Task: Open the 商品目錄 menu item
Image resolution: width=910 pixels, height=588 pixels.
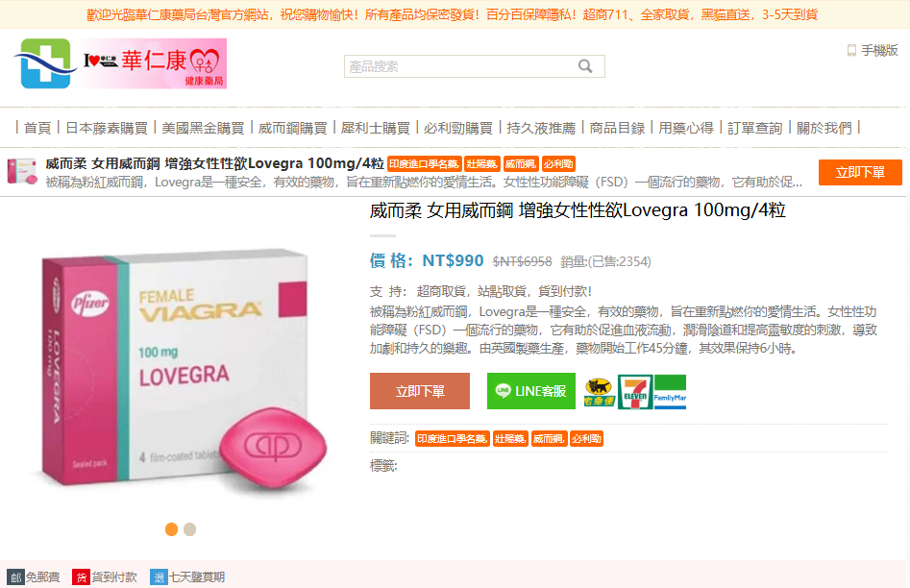Action: coord(617,128)
